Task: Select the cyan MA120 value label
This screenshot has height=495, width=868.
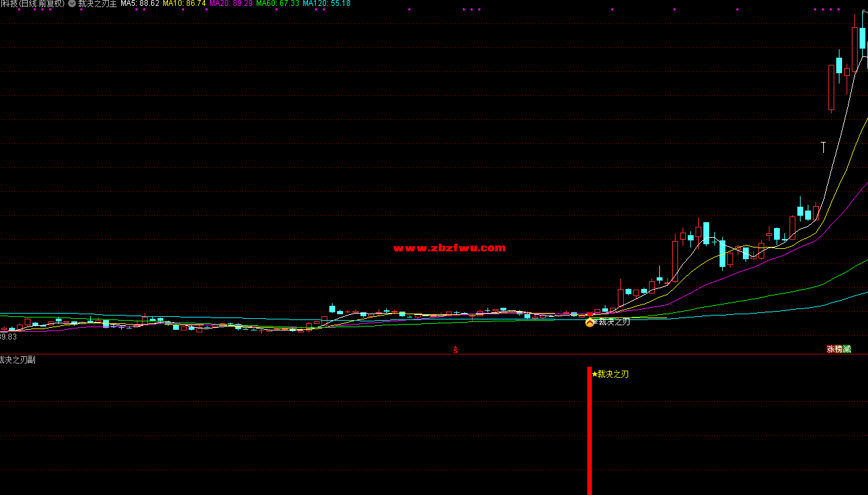Action: pyautogui.click(x=326, y=3)
